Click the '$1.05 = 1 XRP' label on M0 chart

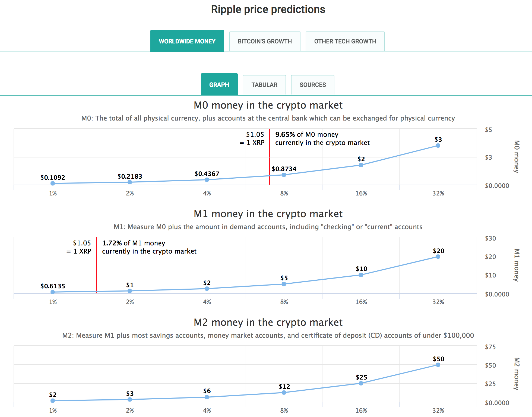point(252,138)
